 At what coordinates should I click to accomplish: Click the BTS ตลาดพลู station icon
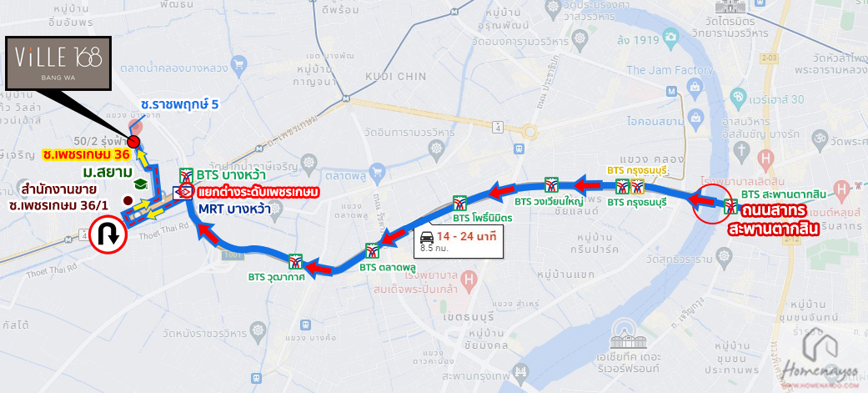point(373,251)
